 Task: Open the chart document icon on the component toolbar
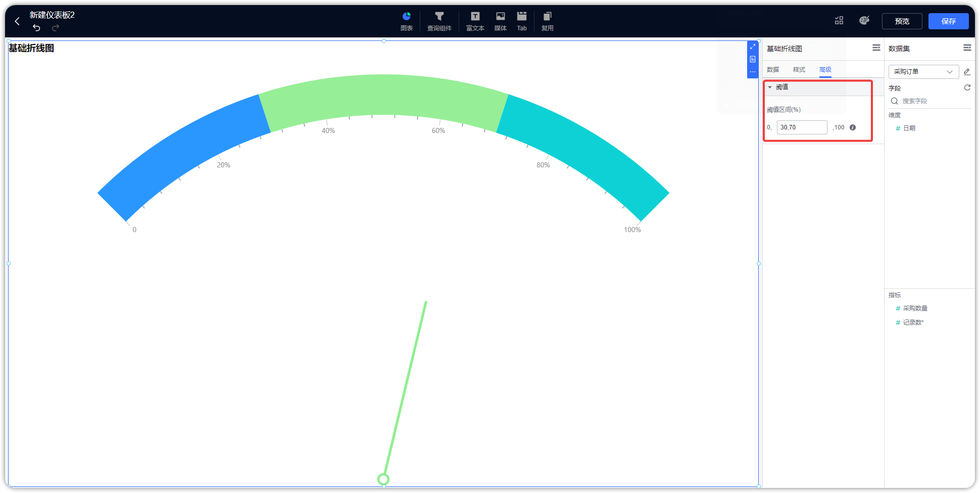[x=753, y=59]
